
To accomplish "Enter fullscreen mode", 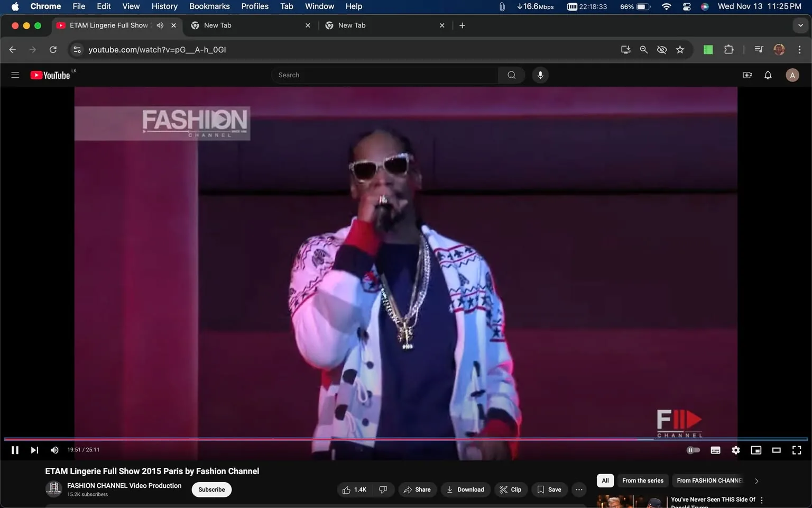I will click(796, 450).
